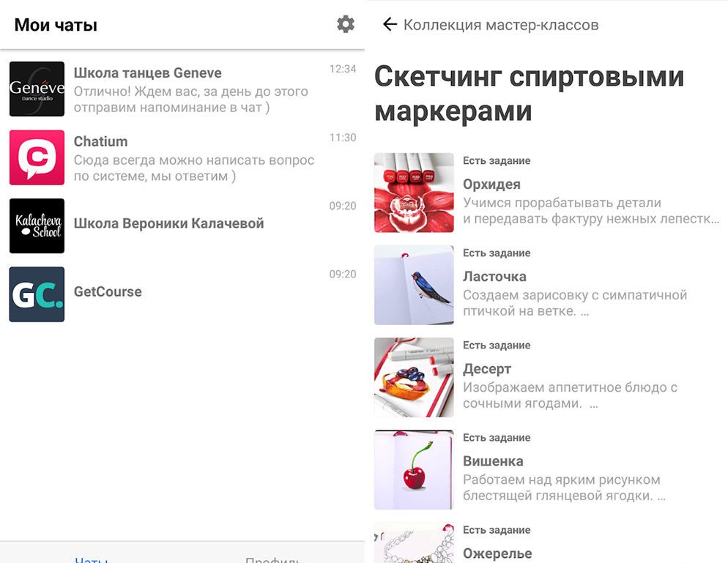Open the Орхидея lesson thumbnail
Image resolution: width=728 pixels, height=563 pixels.
pyautogui.click(x=414, y=193)
